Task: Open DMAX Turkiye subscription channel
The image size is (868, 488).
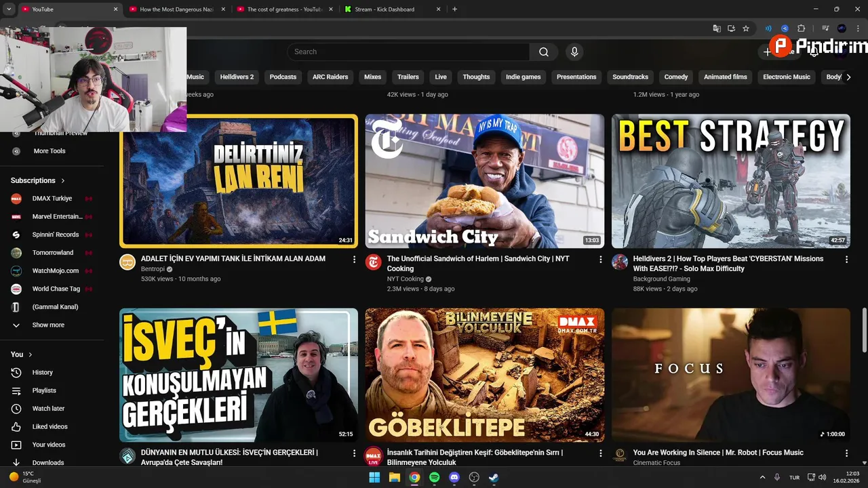Action: 52,199
